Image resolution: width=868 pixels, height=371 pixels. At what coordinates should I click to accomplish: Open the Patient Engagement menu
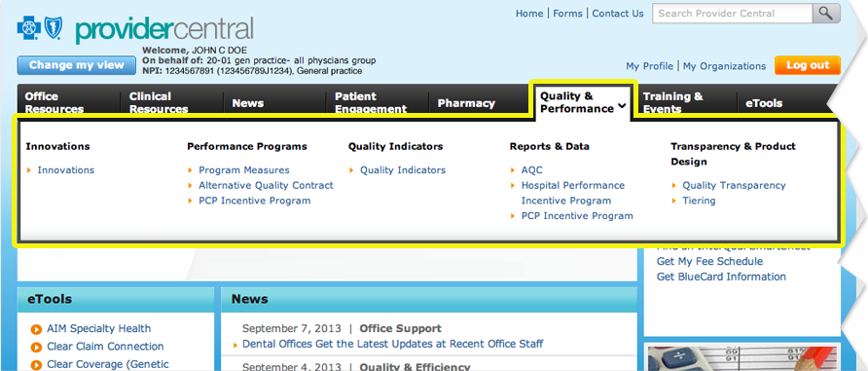[x=377, y=102]
